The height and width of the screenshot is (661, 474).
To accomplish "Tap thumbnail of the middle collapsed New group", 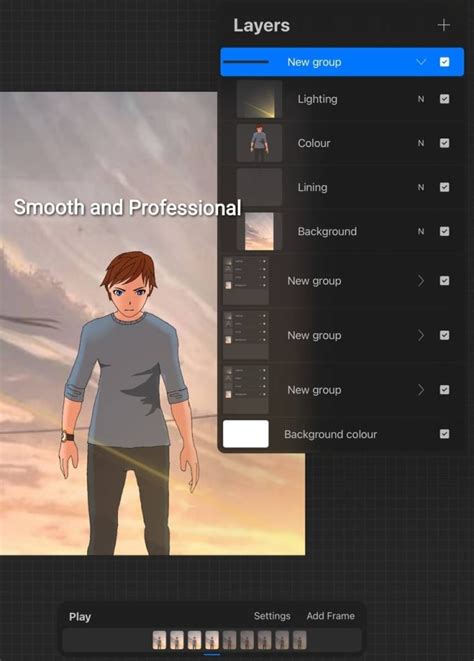I will [245, 336].
